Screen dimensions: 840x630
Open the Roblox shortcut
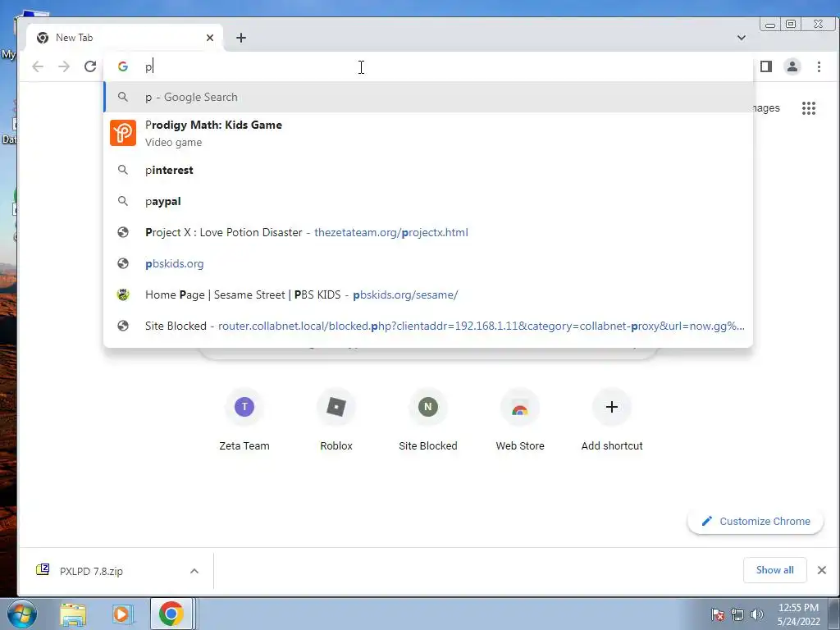tap(336, 420)
